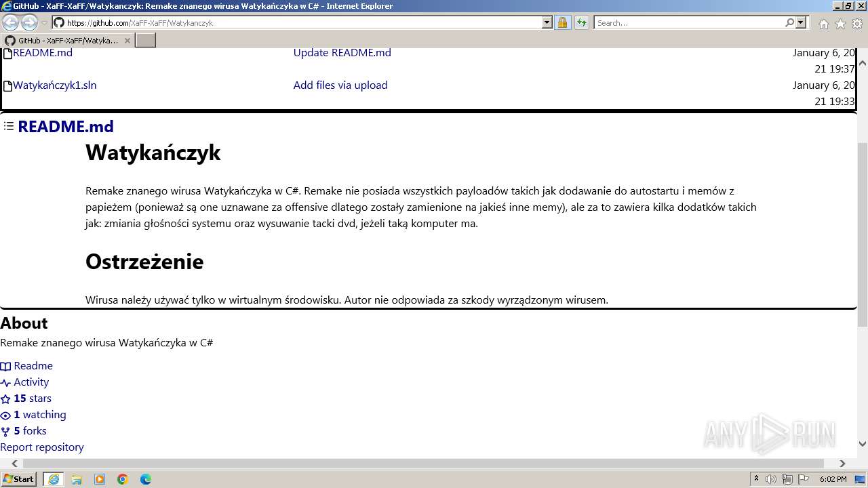
Task: Open File Explorer from taskbar
Action: click(77, 479)
